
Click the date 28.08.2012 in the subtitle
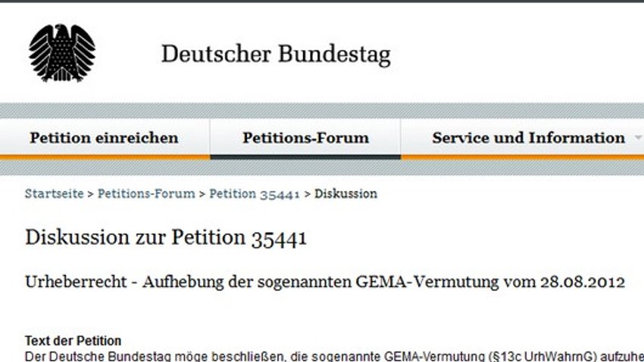click(583, 282)
